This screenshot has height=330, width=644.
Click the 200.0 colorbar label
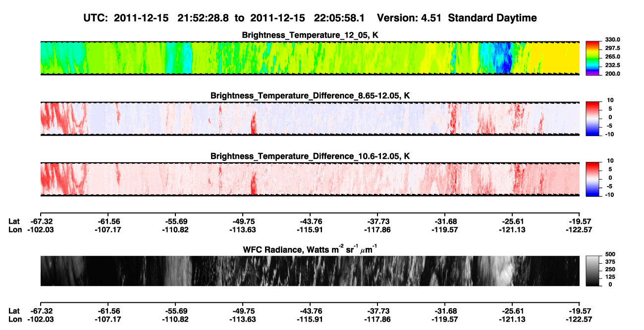[x=612, y=74]
